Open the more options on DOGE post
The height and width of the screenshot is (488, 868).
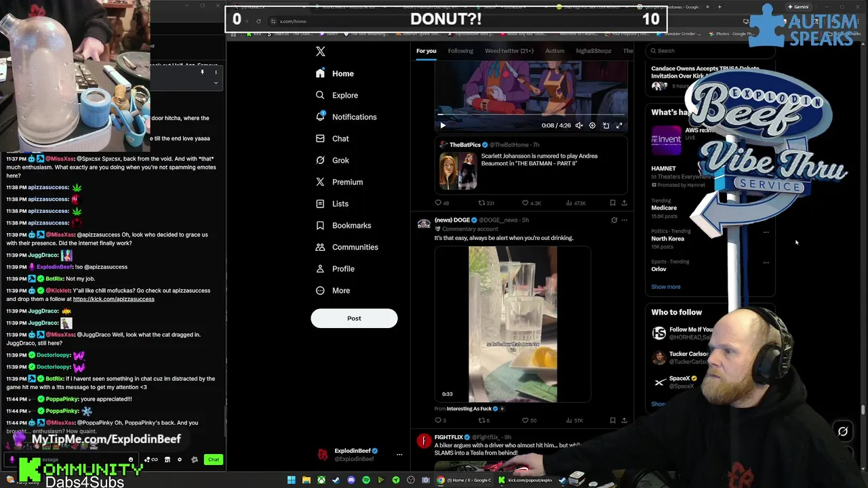(x=624, y=220)
